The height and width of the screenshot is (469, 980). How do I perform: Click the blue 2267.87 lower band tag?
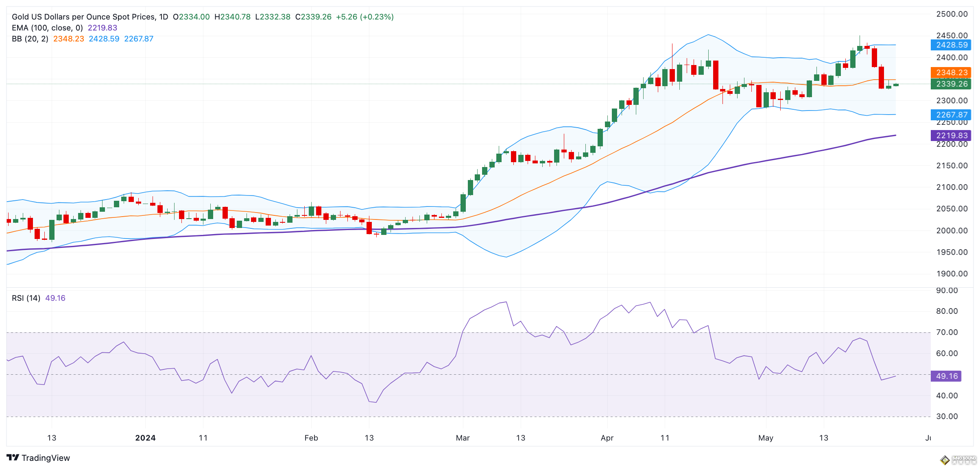(951, 115)
